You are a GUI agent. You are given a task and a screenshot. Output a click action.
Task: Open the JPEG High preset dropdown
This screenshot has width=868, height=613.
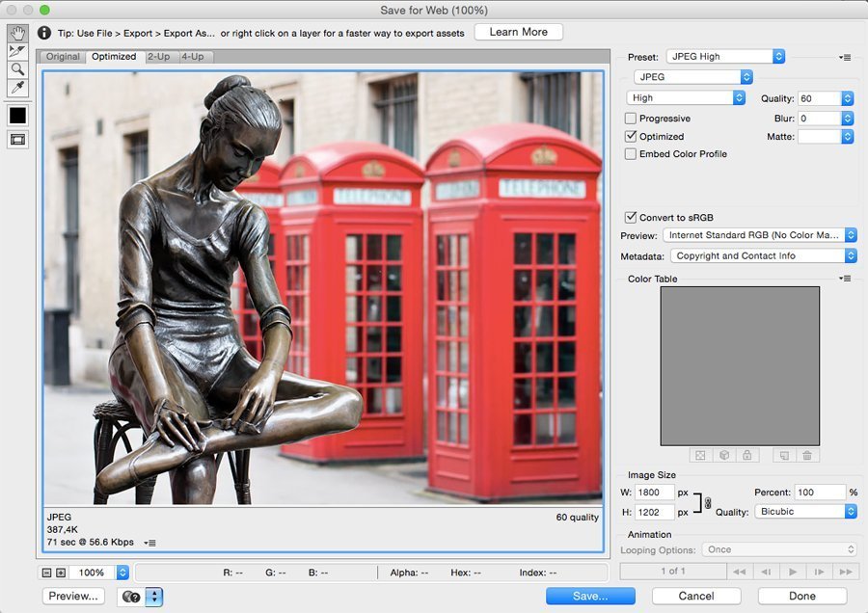pos(725,56)
